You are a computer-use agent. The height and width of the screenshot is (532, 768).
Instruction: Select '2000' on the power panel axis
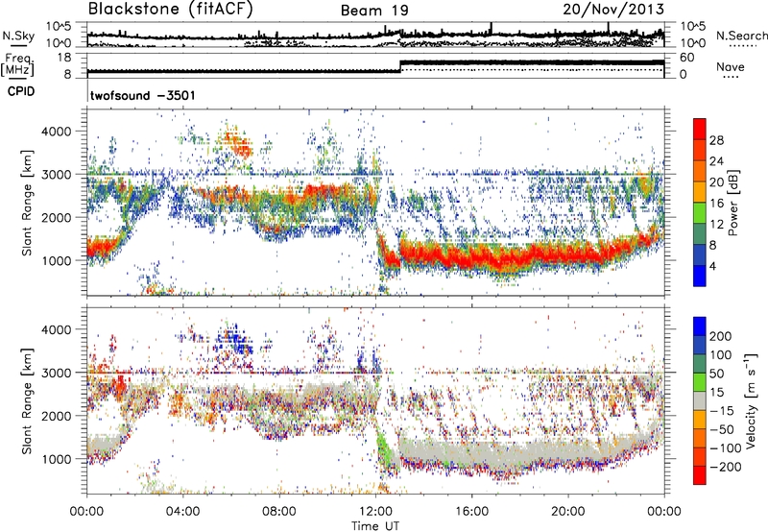pos(57,217)
